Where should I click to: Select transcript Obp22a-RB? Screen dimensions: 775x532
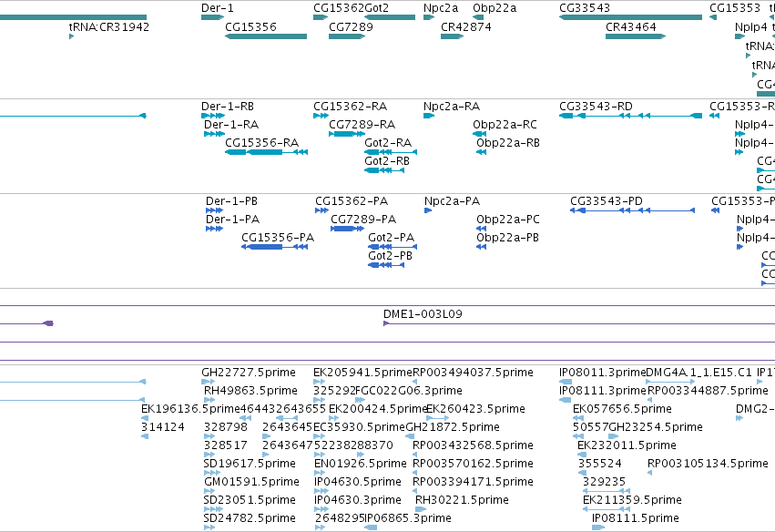pos(482,152)
